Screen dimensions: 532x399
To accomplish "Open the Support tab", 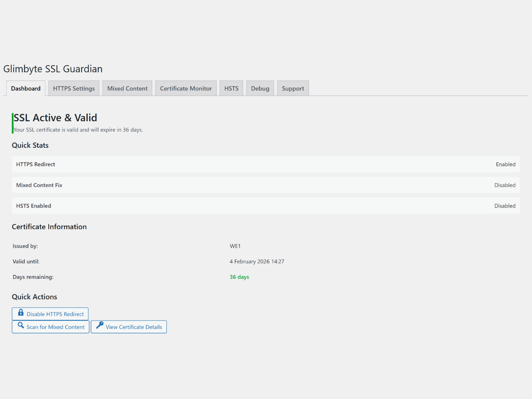I will (293, 89).
